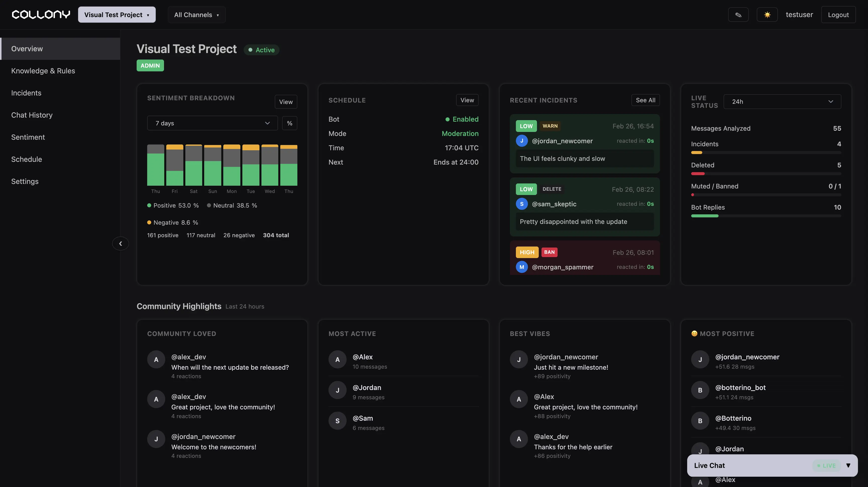Open the 24h Live Status dropdown
The width and height of the screenshot is (868, 487).
[782, 102]
